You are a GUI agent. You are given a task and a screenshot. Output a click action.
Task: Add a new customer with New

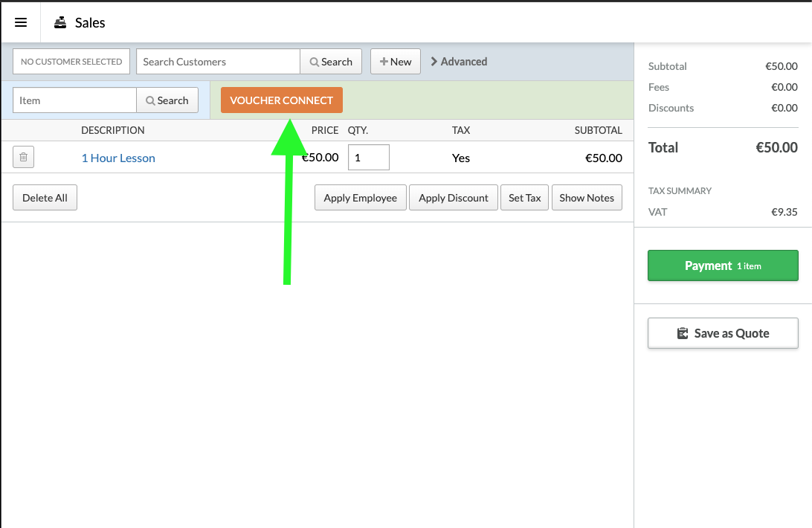(396, 62)
